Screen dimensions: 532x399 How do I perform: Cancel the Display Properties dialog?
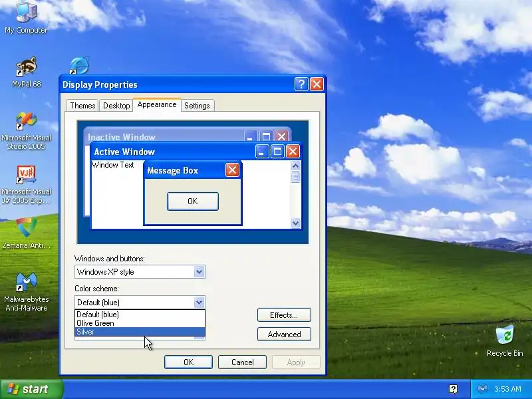(242, 362)
